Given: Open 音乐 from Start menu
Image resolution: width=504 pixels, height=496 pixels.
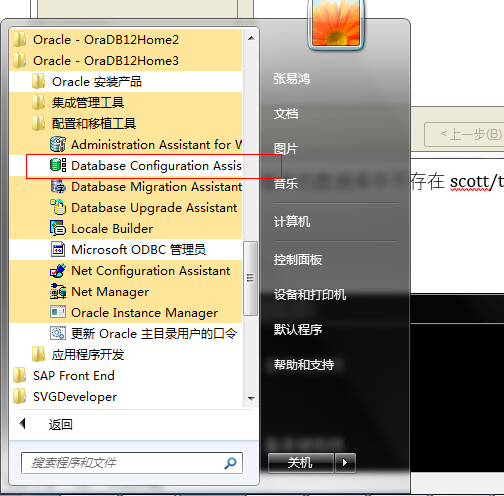Looking at the screenshot, I should pos(286,183).
